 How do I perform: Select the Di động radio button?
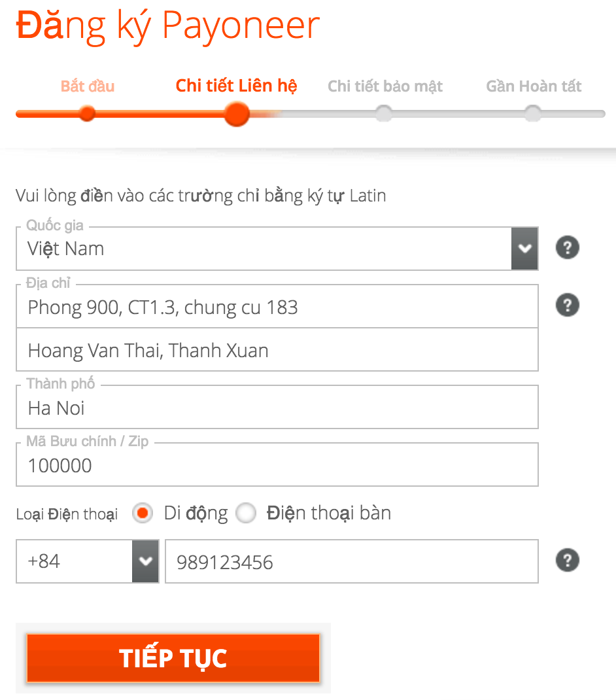tap(142, 514)
